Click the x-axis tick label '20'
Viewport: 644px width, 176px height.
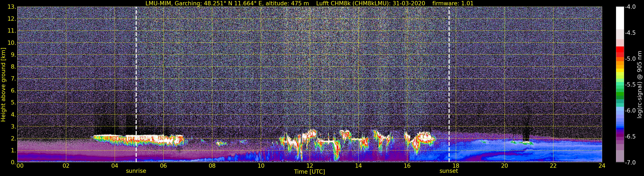tap(505, 166)
